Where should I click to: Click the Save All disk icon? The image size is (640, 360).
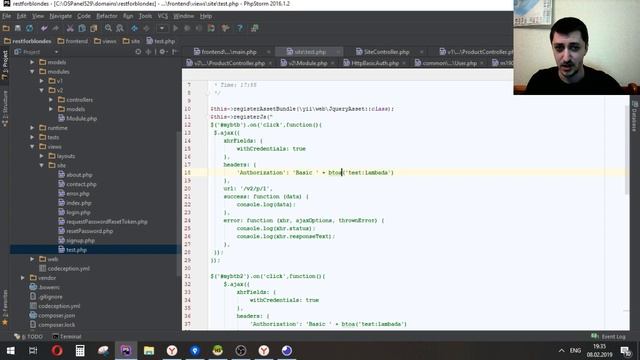click(18, 28)
